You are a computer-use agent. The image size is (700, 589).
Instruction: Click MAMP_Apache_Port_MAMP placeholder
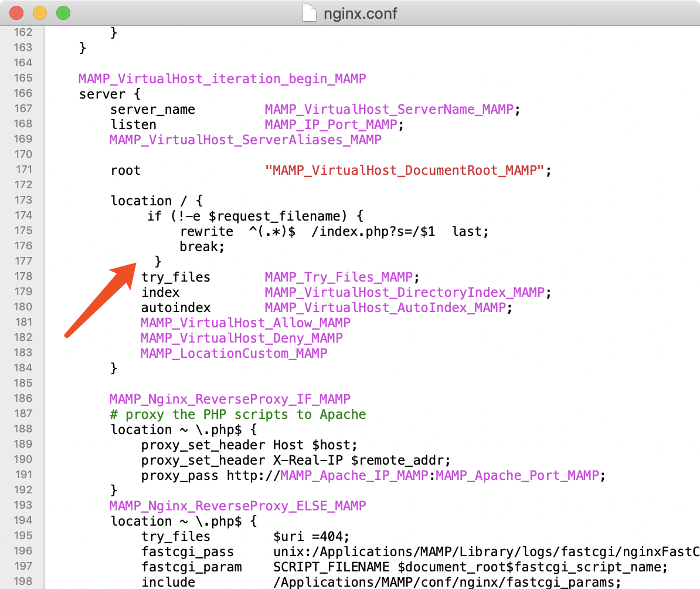[518, 476]
